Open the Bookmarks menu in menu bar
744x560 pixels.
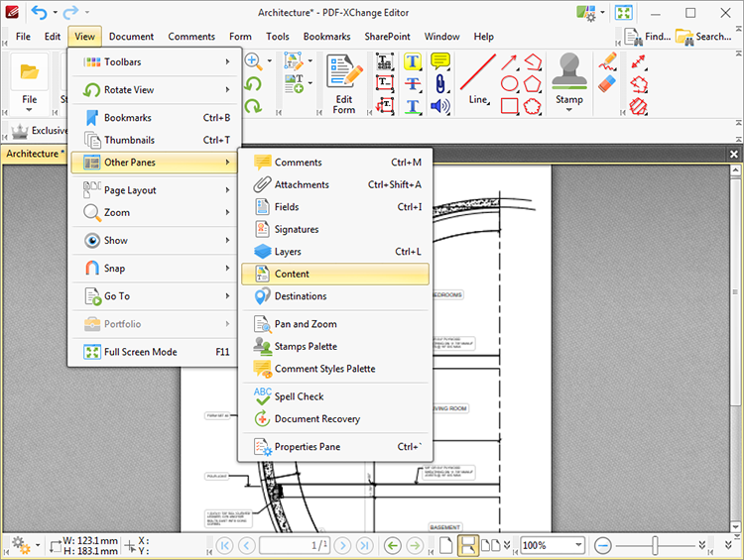point(327,37)
